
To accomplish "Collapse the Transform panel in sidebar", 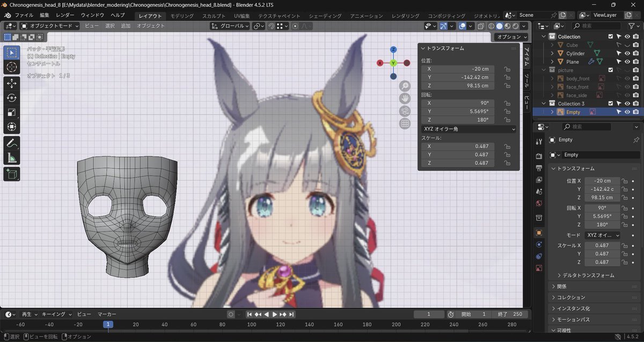I will [x=423, y=48].
